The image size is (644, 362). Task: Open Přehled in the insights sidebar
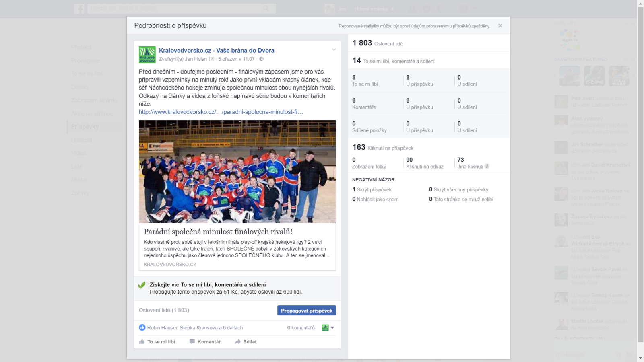coord(81,47)
